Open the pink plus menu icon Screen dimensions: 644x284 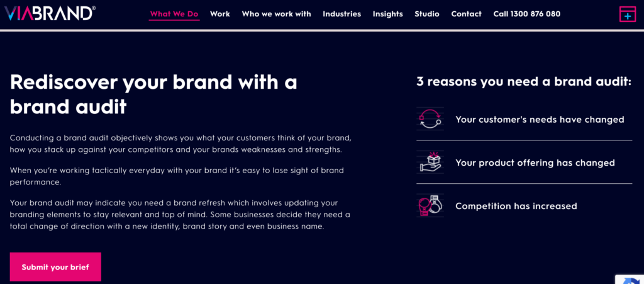pos(627,14)
